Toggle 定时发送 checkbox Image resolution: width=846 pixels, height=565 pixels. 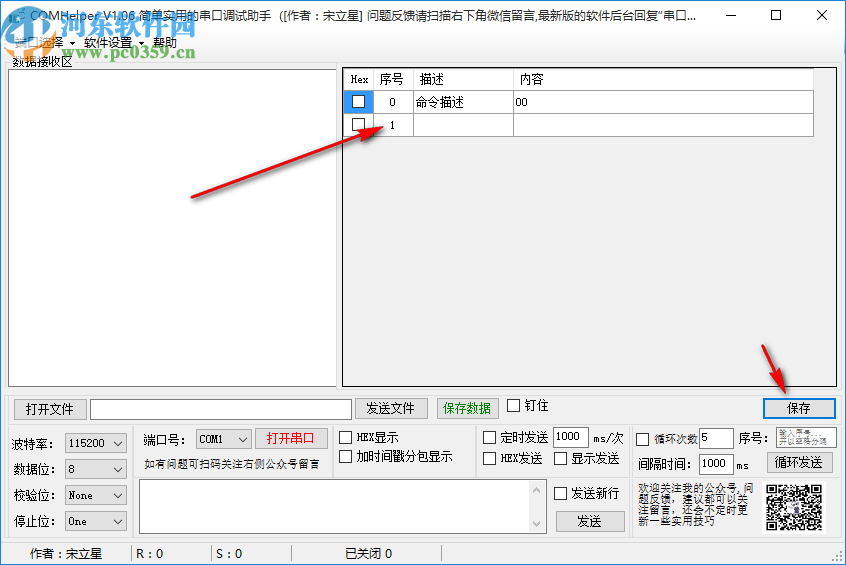tap(489, 437)
